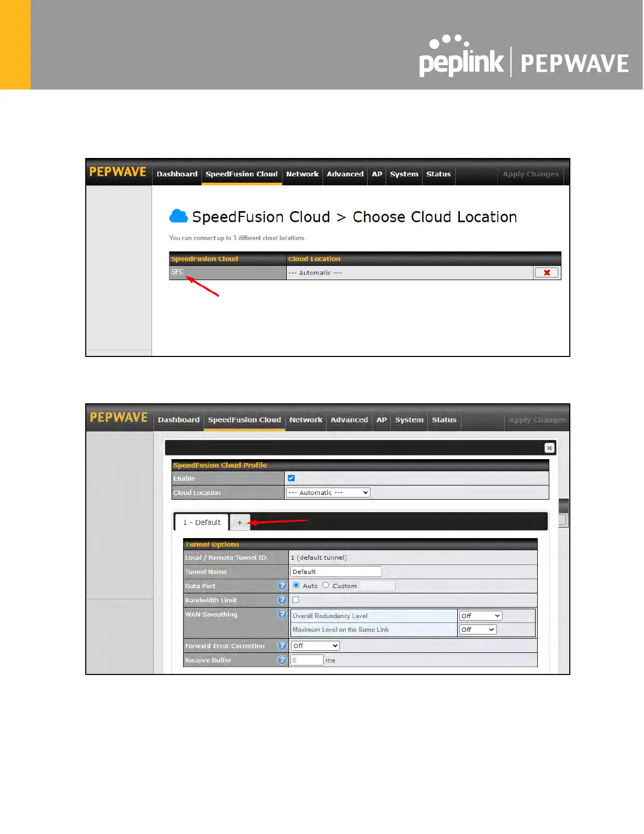Open Maximum Level on the Same Link dropdown
This screenshot has height=834, width=644.
478,629
